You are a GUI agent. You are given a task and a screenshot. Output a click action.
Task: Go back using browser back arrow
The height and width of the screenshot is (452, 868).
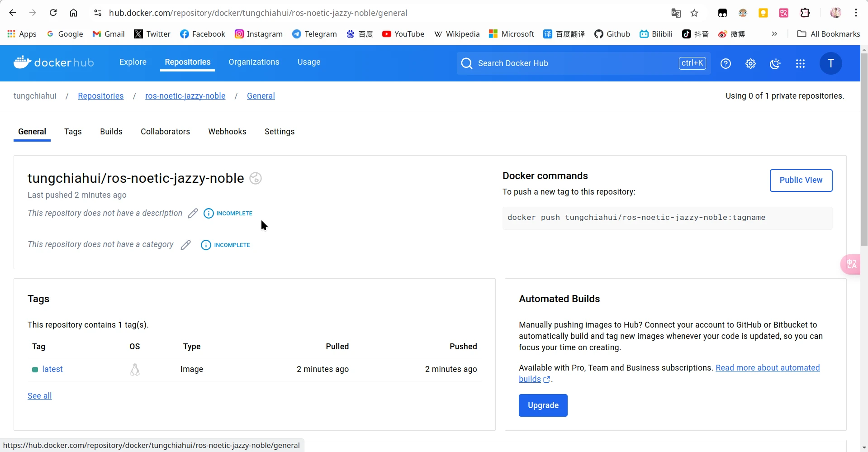click(x=13, y=13)
